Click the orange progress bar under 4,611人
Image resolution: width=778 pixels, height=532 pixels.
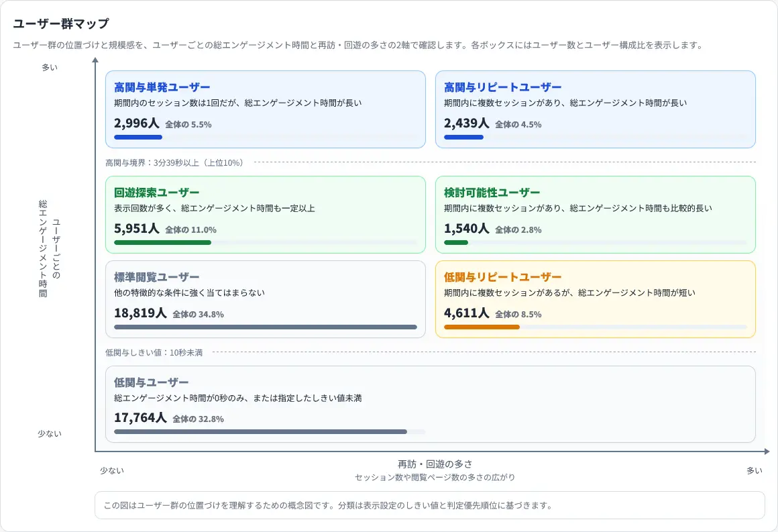click(482, 327)
